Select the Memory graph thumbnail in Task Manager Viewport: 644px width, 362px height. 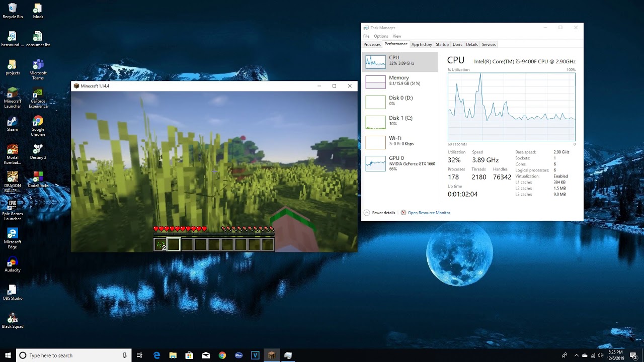pyautogui.click(x=375, y=81)
